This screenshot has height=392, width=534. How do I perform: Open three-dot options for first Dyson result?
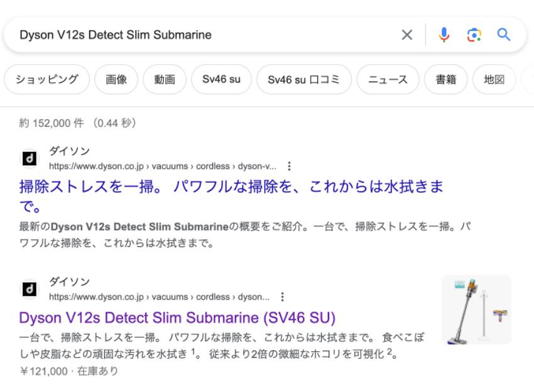pos(289,166)
